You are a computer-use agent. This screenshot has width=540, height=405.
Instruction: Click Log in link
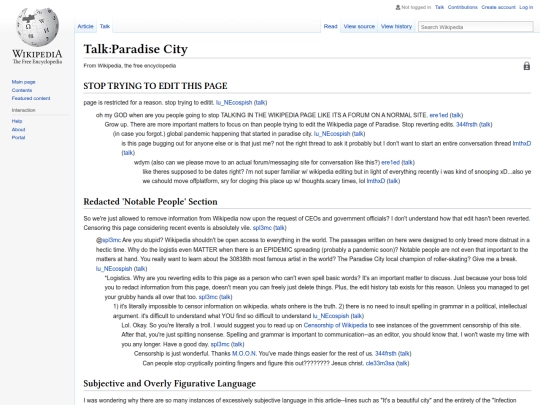point(526,7)
